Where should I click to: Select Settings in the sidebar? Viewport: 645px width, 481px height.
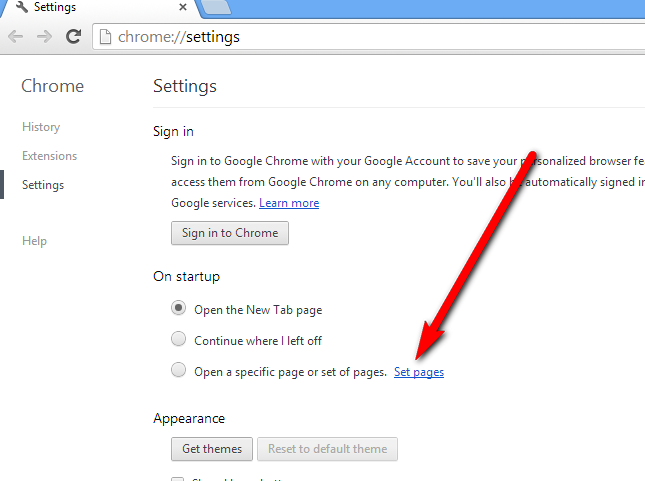[43, 185]
